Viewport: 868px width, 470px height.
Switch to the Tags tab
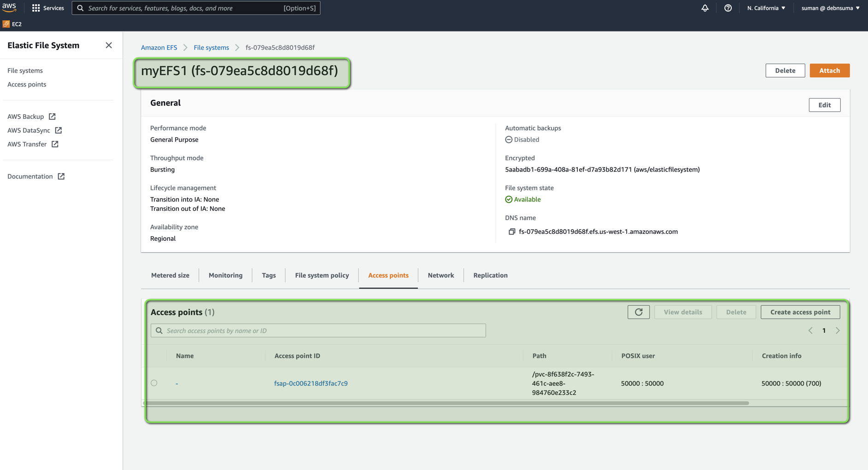pyautogui.click(x=269, y=275)
